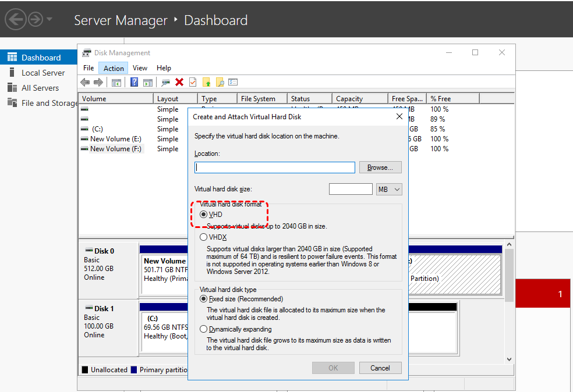Toggle the Action pane visibility icon

coord(147,81)
